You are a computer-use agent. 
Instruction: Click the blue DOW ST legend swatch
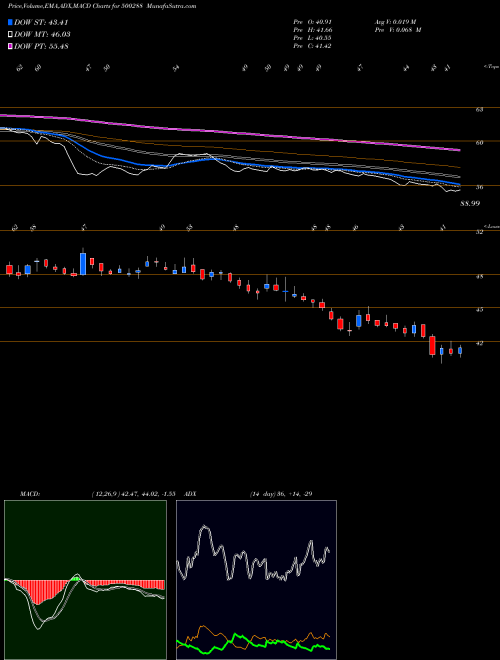10,22
